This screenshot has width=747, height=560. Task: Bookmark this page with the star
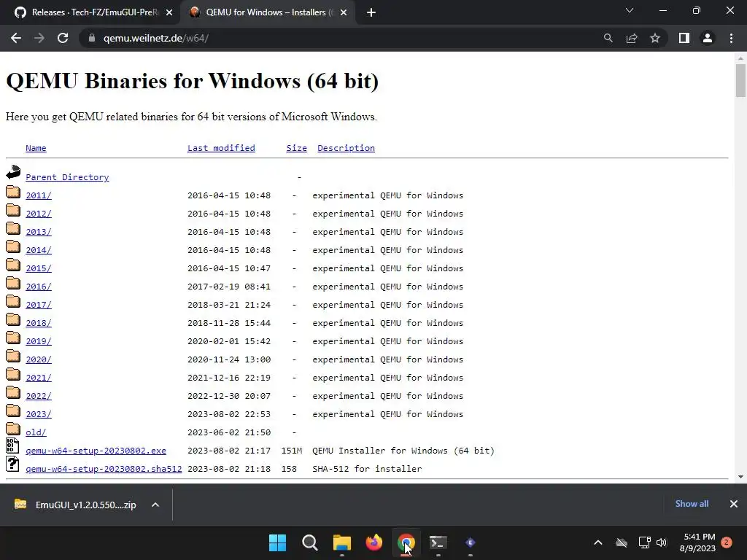(x=655, y=38)
